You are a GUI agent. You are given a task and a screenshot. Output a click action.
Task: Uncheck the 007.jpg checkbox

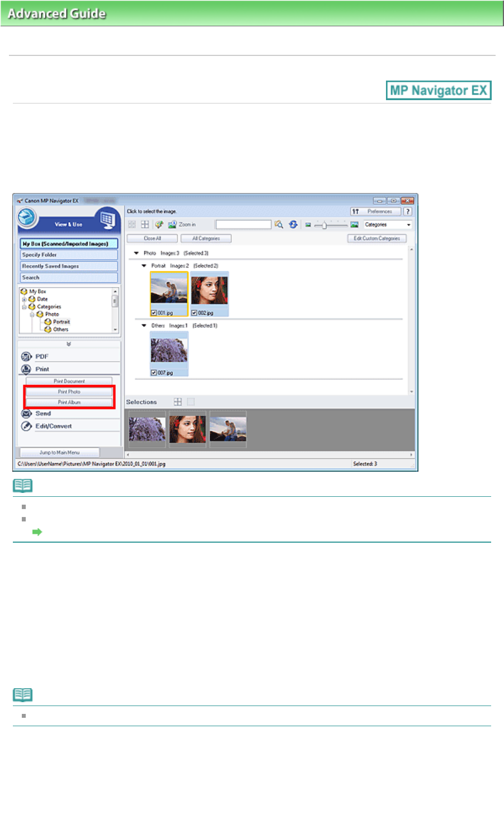coord(154,373)
